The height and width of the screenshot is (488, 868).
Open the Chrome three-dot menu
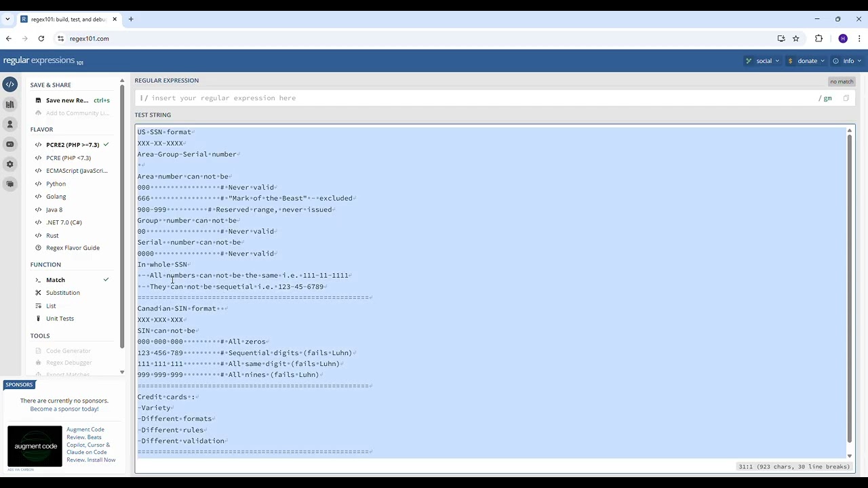(x=859, y=39)
